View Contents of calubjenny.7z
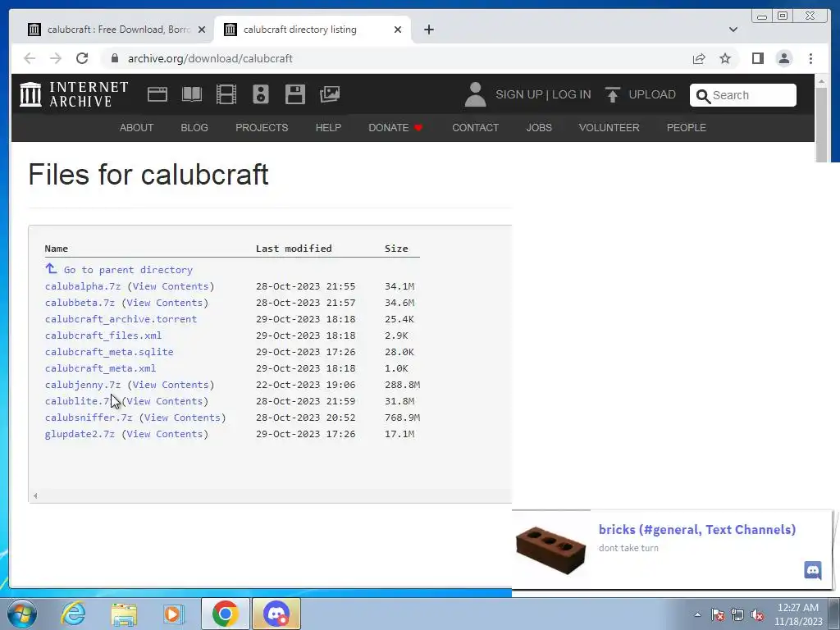Screen dimensions: 840x630 [171, 385]
